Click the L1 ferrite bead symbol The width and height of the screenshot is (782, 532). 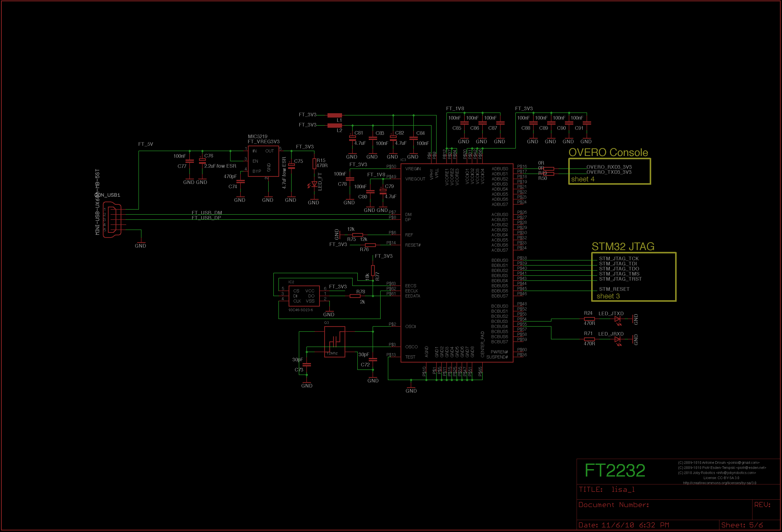pyautogui.click(x=334, y=116)
